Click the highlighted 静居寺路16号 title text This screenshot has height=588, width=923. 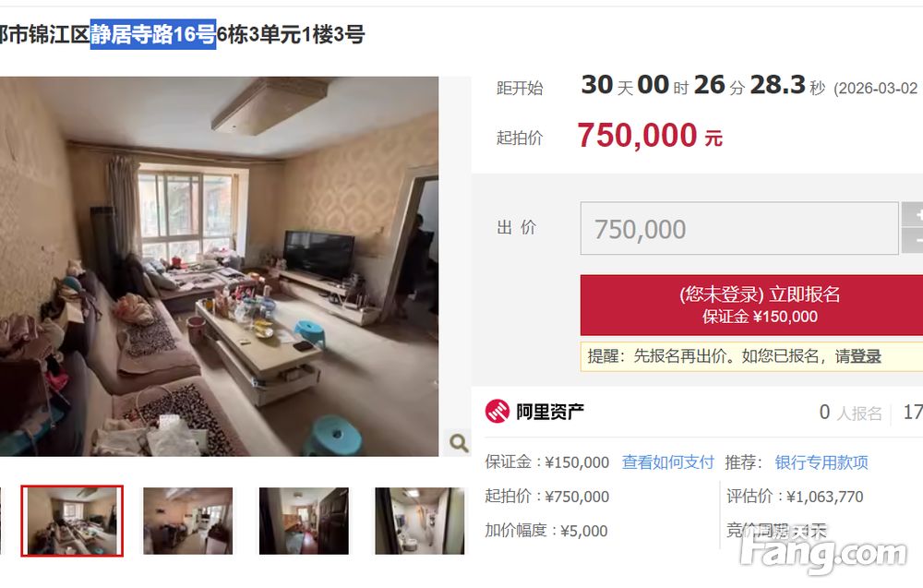click(153, 34)
